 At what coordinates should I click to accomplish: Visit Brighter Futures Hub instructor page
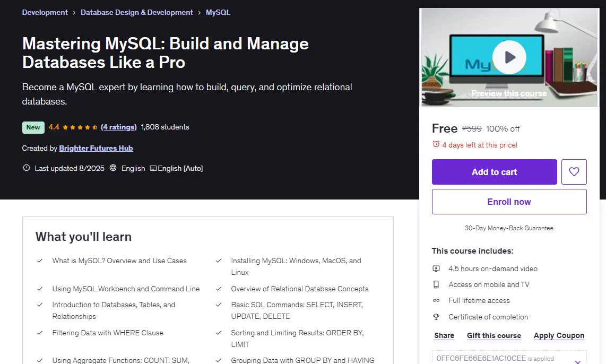coord(96,149)
